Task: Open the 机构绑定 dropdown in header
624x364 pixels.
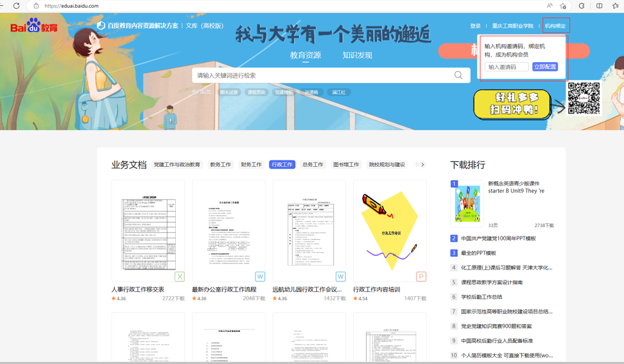Action: 555,26
